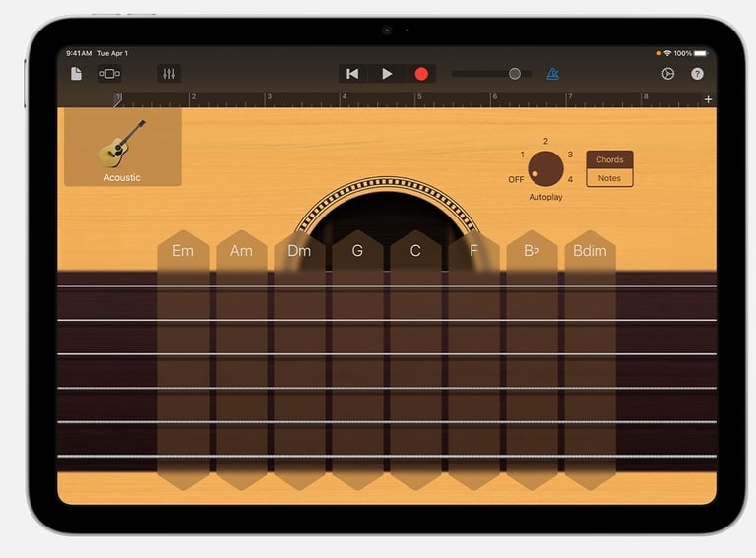Tap the 9:41 AM clock
This screenshot has width=756, height=558.
click(79, 53)
